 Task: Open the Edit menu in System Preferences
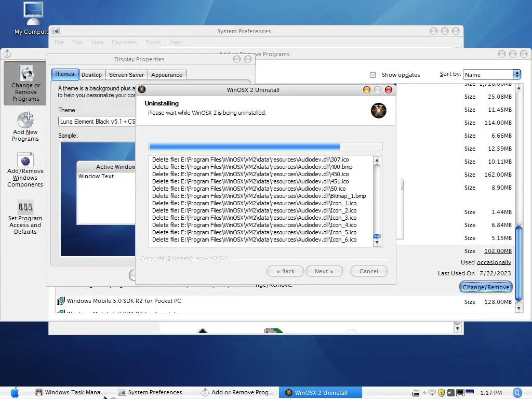[x=77, y=42]
